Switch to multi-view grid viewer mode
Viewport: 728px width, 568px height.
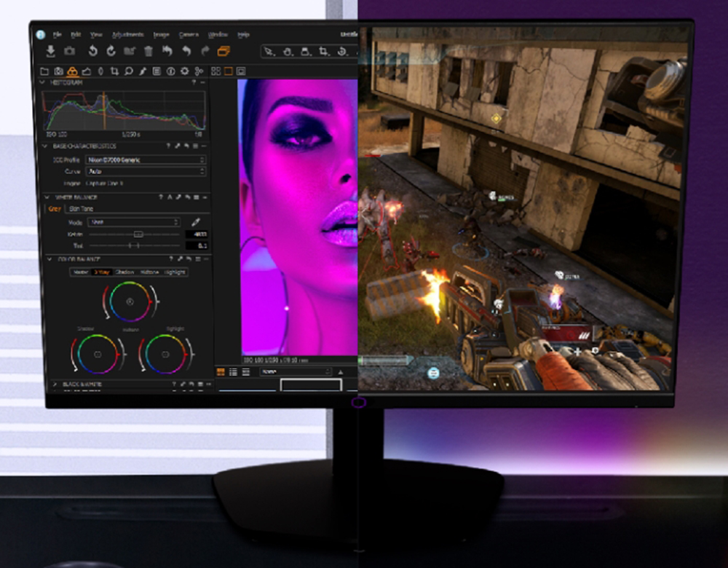coord(216,71)
